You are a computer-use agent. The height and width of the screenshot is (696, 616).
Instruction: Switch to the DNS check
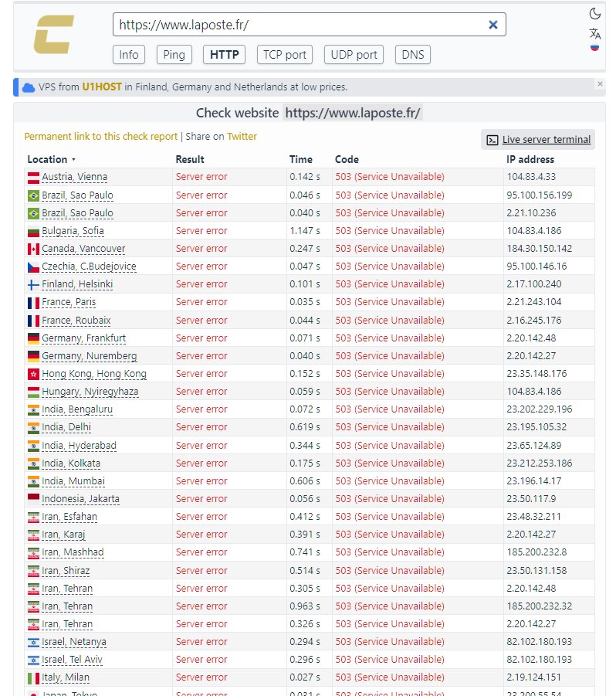tap(413, 54)
